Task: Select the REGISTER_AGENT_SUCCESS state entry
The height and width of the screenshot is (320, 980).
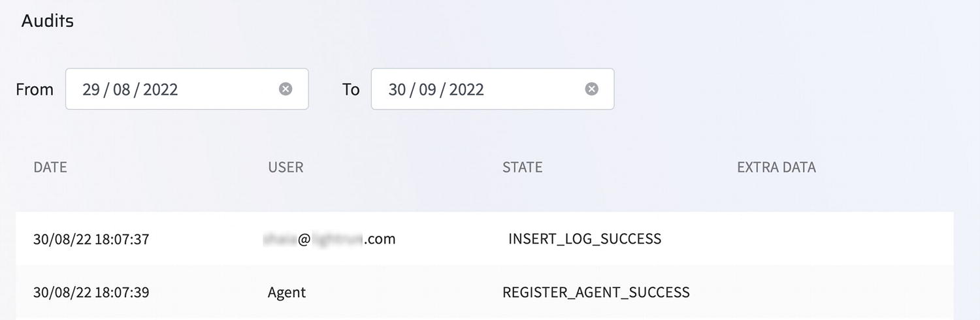Action: 596,292
